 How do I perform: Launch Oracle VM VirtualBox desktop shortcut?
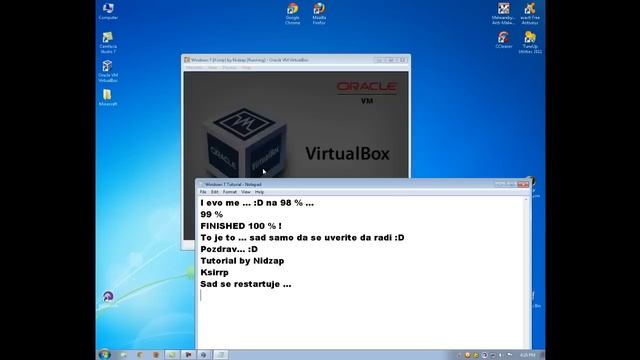click(x=108, y=71)
